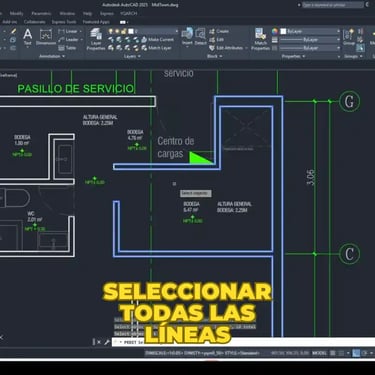Open the Express menu
The height and width of the screenshot is (375, 375).
tap(107, 14)
